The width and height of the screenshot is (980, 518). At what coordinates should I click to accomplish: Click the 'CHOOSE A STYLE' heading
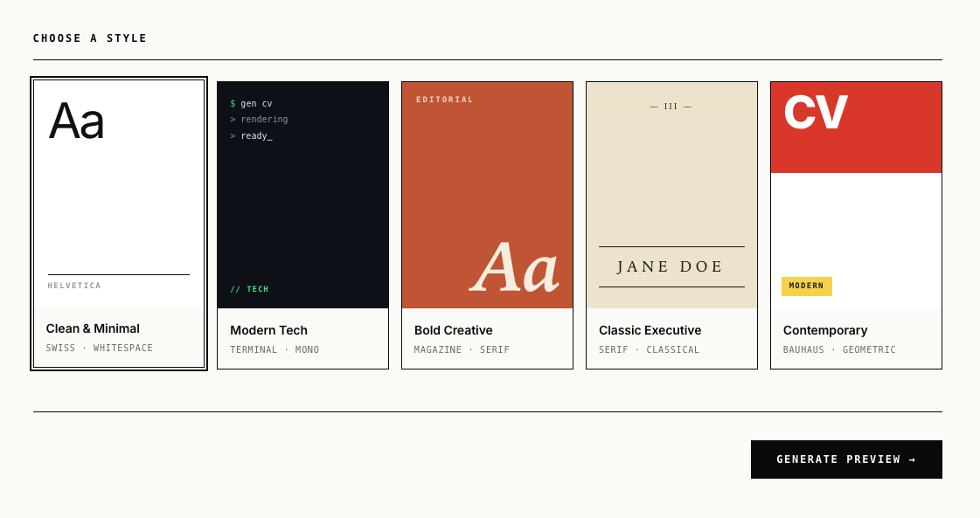coord(90,38)
